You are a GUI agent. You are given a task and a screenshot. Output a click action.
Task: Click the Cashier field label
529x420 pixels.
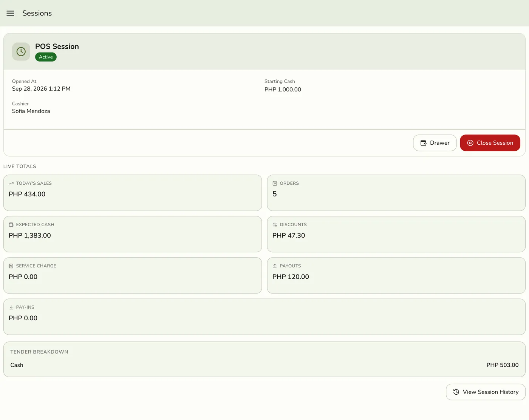point(20,104)
